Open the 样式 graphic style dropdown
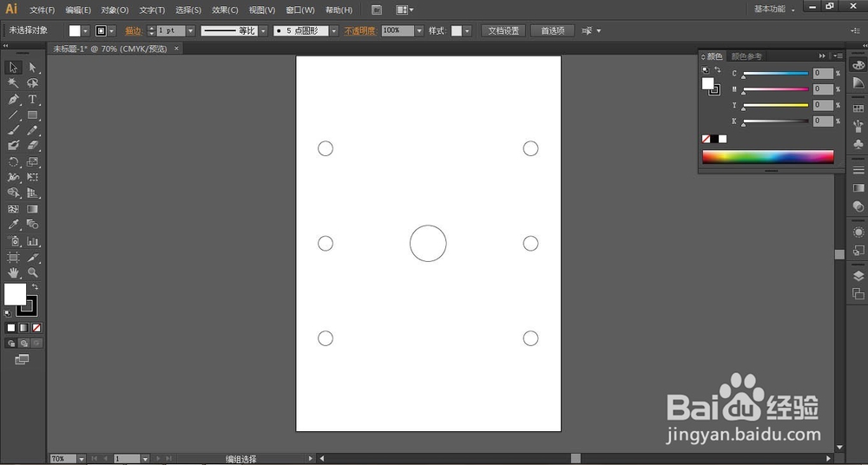Viewport: 868px width, 465px height. click(468, 31)
